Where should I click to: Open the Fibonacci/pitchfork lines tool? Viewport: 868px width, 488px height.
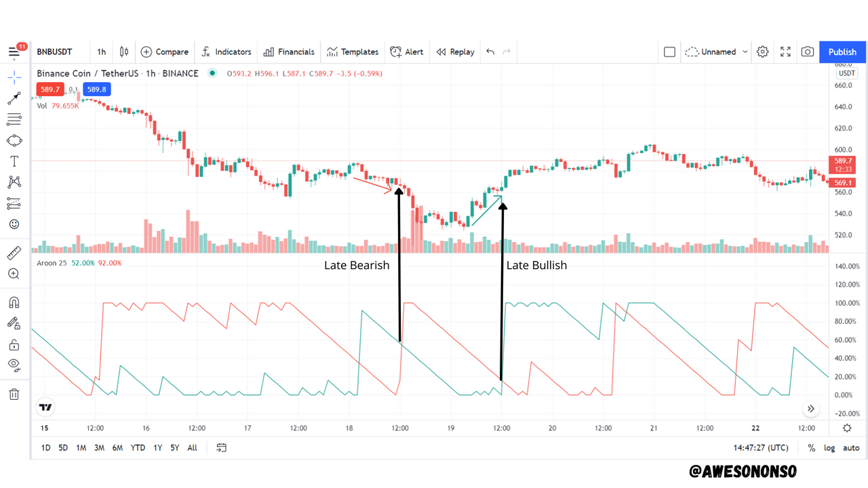pos(14,119)
